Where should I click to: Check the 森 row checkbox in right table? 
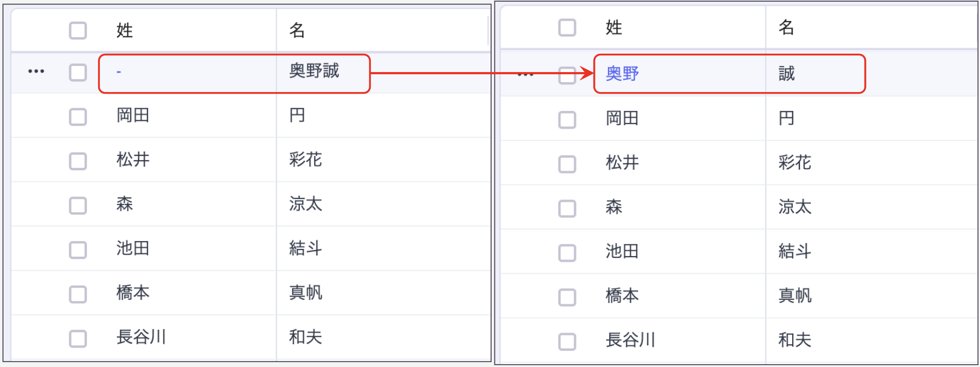click(x=567, y=208)
